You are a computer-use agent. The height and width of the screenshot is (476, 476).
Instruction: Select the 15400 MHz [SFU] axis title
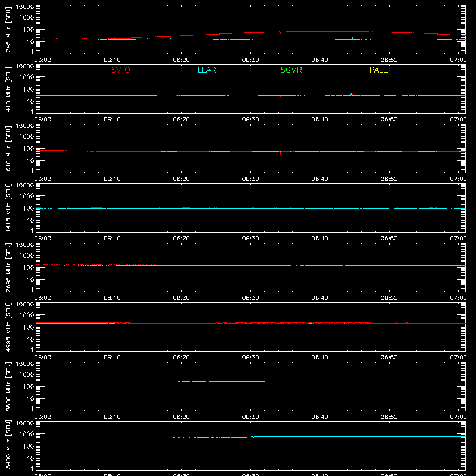(x=8, y=446)
